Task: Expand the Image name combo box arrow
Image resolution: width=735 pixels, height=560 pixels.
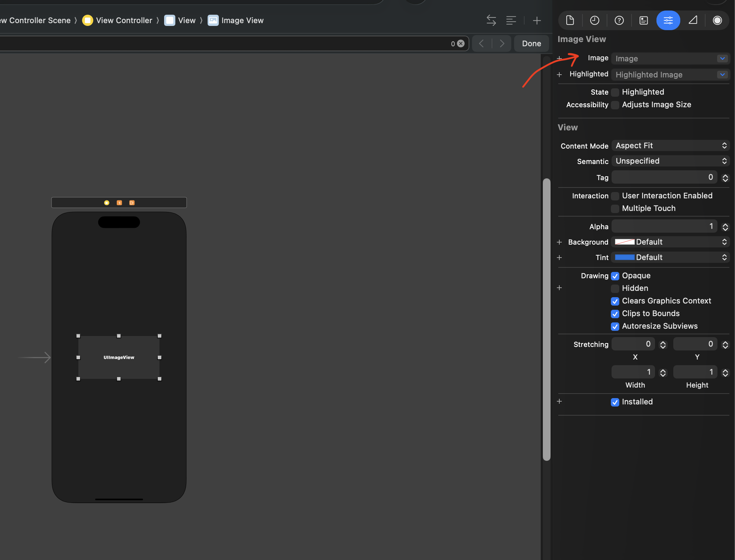Action: tap(722, 59)
